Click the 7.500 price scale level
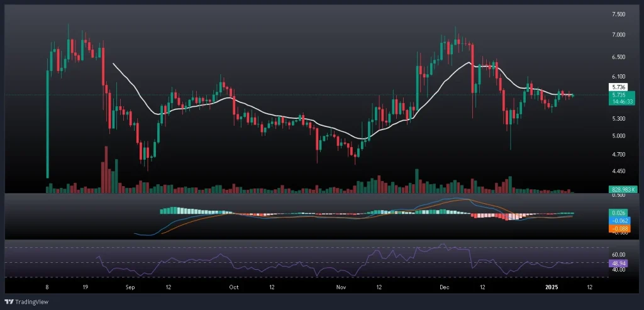This screenshot has width=644, height=310. (x=618, y=14)
